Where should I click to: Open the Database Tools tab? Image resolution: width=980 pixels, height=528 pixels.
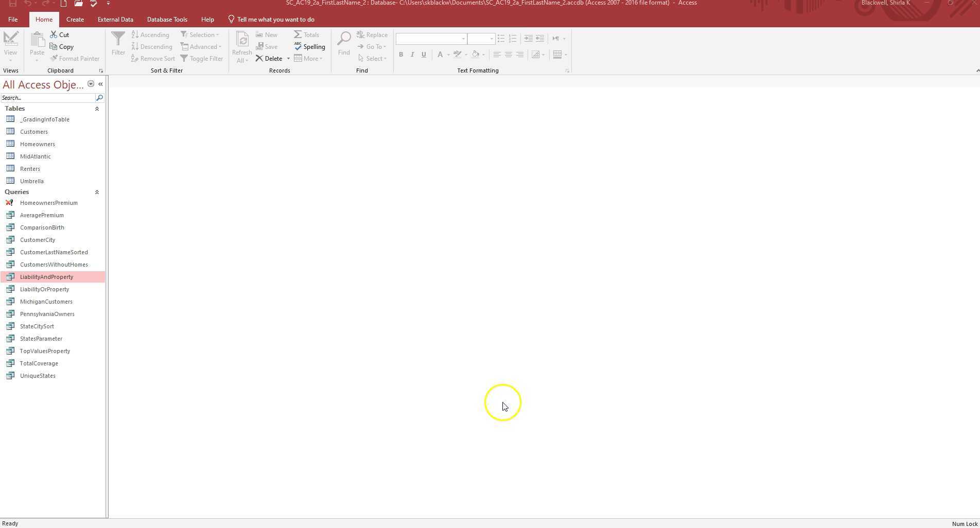tap(167, 19)
